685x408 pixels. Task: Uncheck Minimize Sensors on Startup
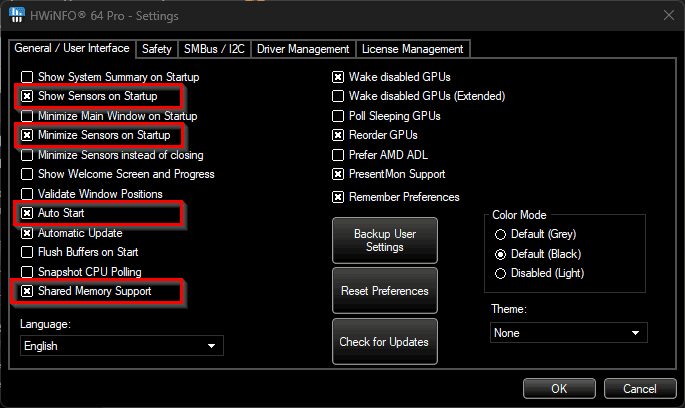pos(27,135)
